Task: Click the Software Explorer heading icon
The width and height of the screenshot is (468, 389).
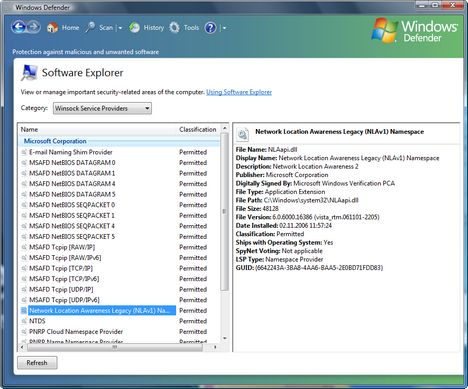Action: point(29,72)
